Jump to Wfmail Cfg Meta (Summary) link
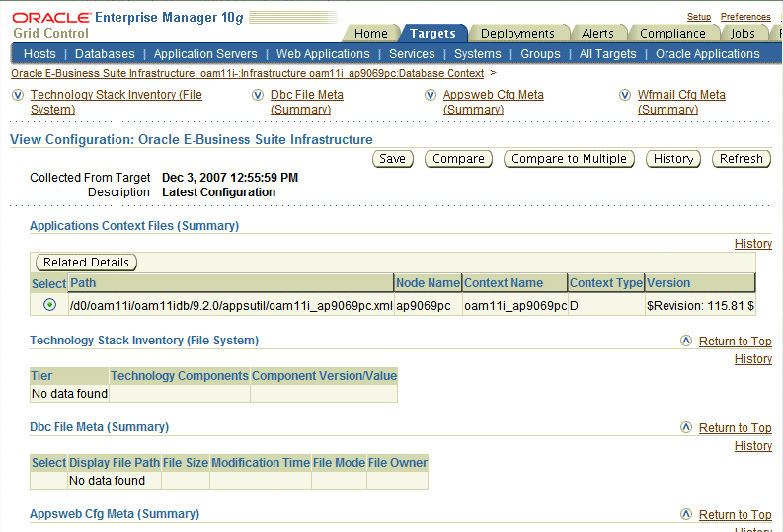 point(681,102)
